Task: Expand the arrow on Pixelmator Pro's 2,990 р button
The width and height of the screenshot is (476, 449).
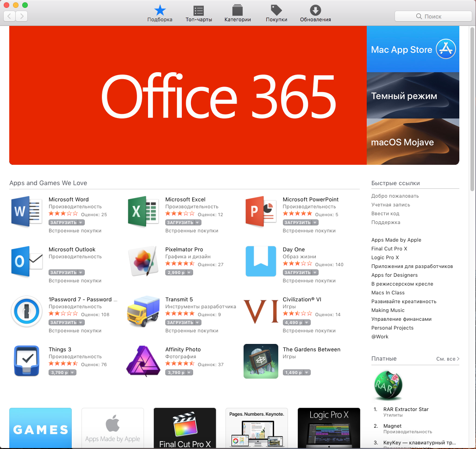Action: (189, 273)
